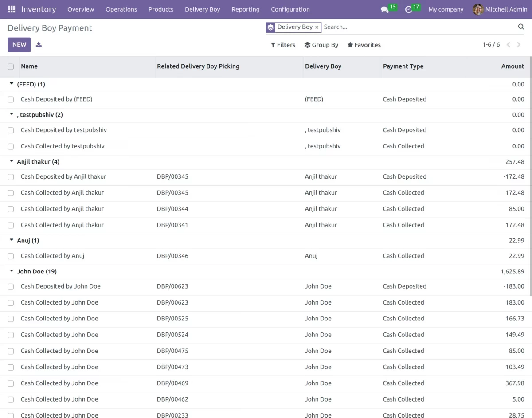Viewport: 532px width, 418px height.
Task: Open the activities clock icon
Action: tap(409, 9)
